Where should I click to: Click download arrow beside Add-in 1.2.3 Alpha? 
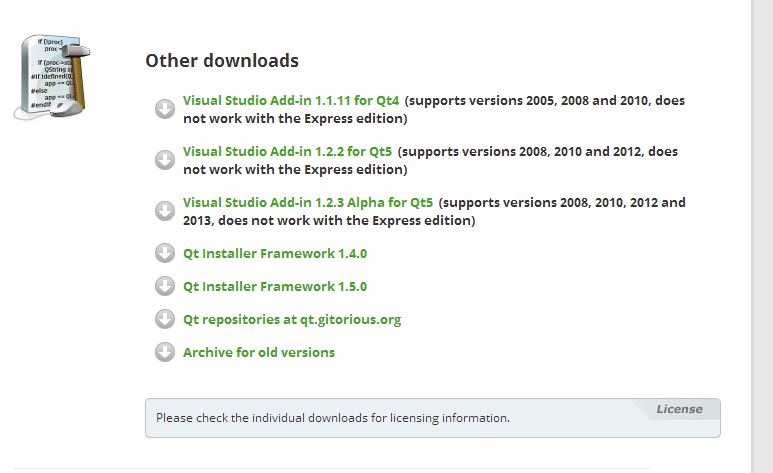pyautogui.click(x=165, y=211)
